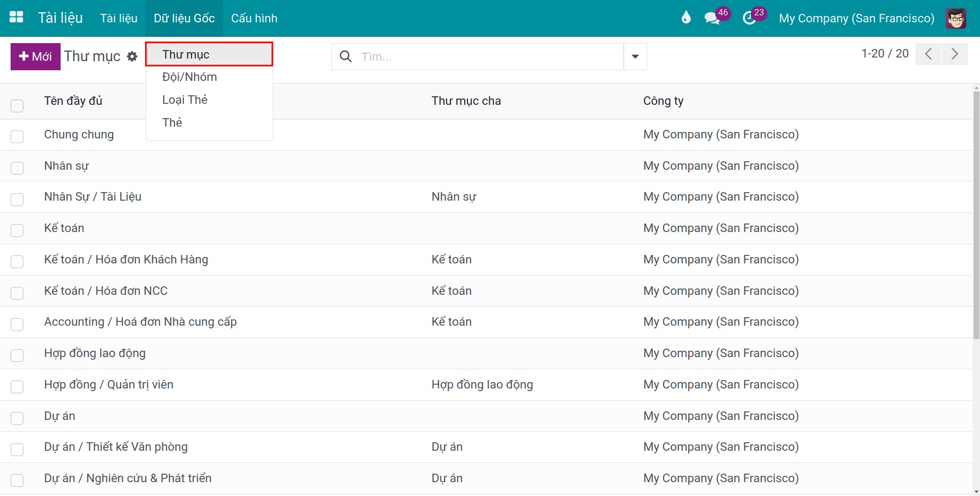Image resolution: width=980 pixels, height=496 pixels.
Task: Click the search magnifier icon
Action: [x=346, y=56]
